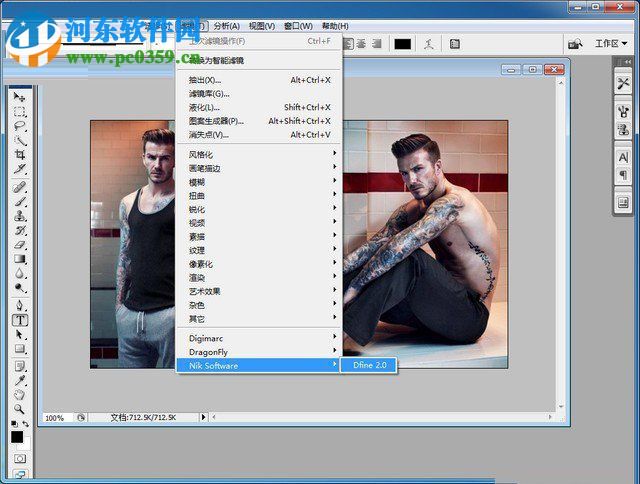The width and height of the screenshot is (640, 484).
Task: Right align text in options bar
Action: point(377,44)
